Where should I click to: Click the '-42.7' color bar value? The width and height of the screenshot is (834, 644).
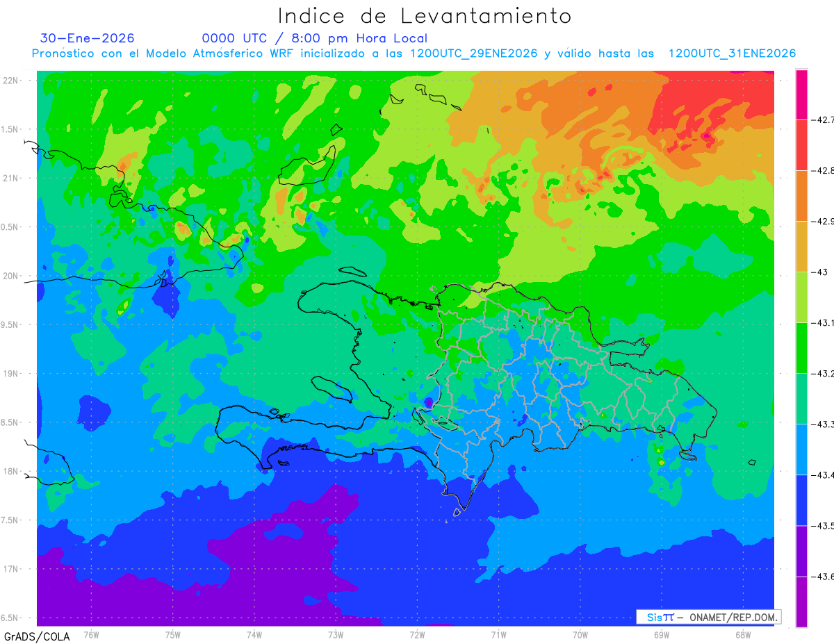[824, 119]
